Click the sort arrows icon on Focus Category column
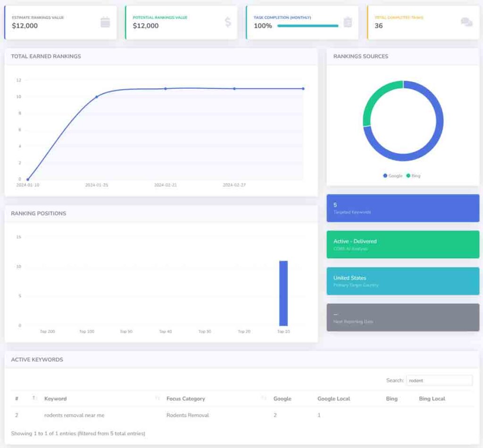This screenshot has height=448, width=483. tap(264, 398)
